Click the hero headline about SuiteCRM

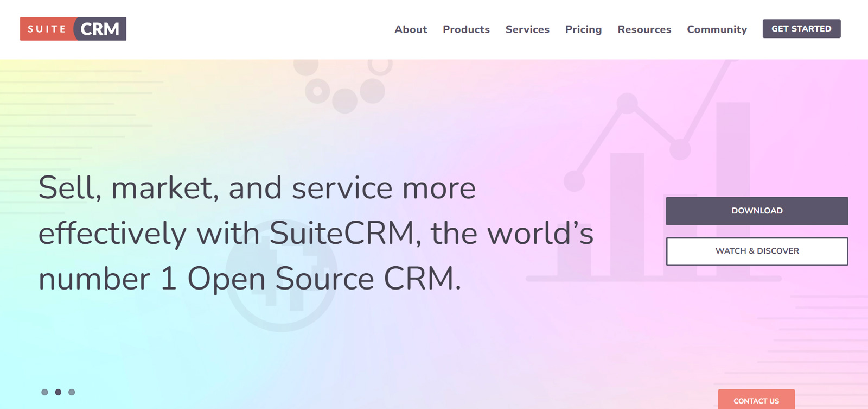[x=316, y=233]
